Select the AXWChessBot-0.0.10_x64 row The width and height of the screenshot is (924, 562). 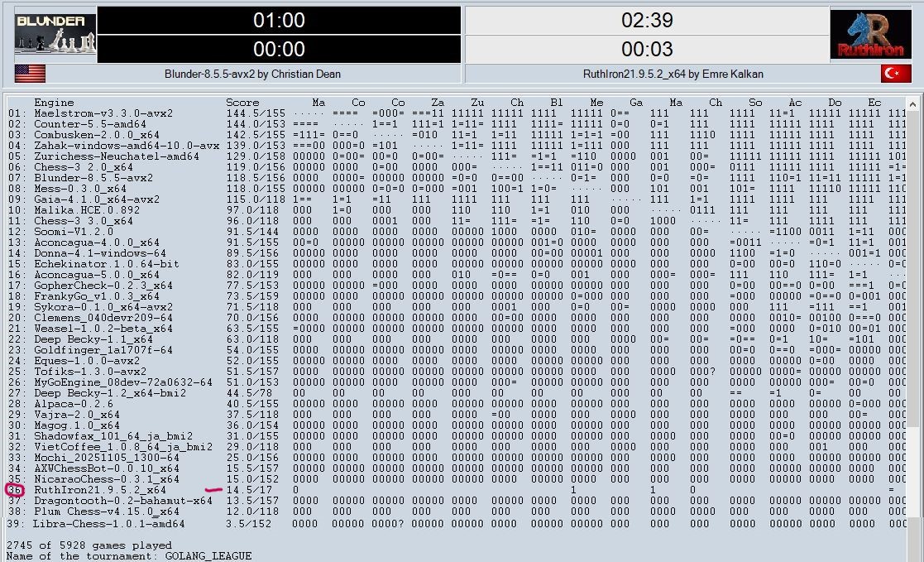pyautogui.click(x=457, y=468)
